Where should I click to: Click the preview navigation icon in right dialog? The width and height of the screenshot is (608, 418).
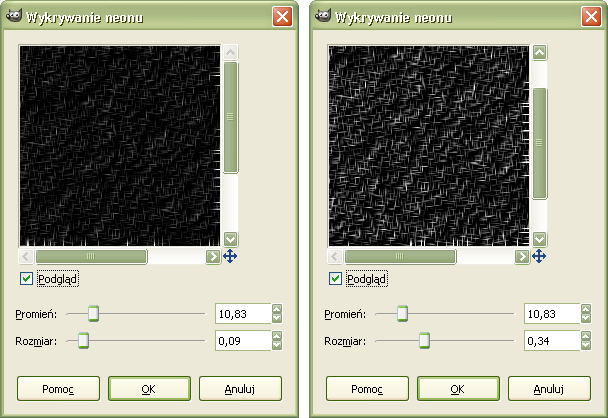click(x=539, y=257)
